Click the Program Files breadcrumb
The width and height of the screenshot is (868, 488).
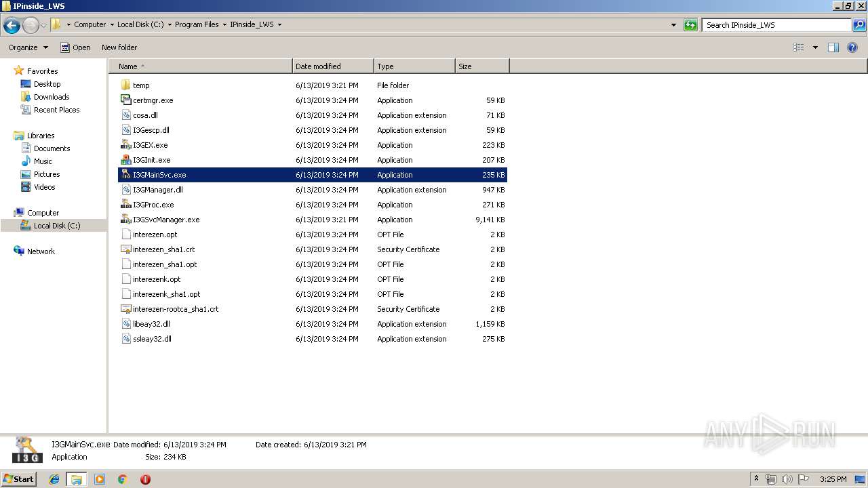(197, 24)
